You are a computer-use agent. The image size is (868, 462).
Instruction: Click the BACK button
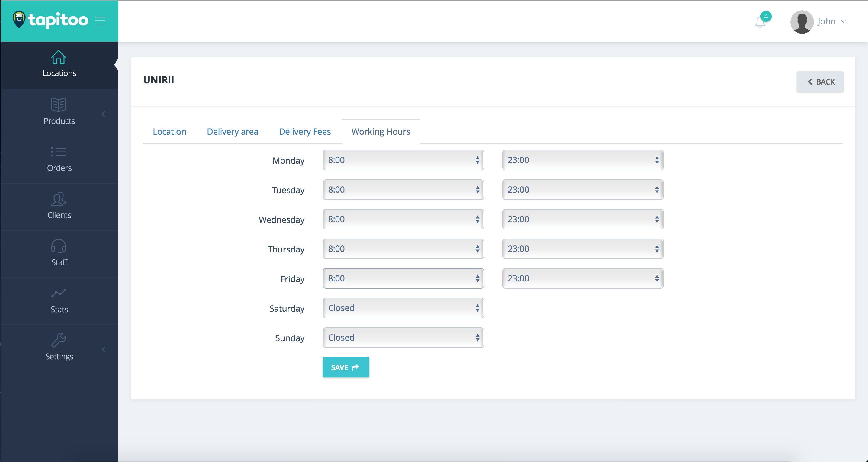point(820,82)
